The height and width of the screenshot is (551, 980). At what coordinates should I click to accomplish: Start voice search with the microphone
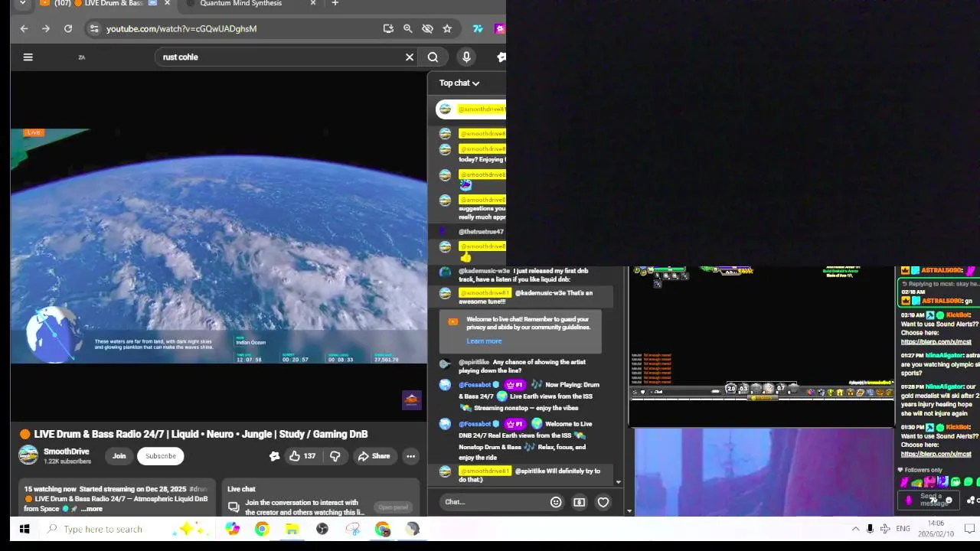[x=466, y=57]
